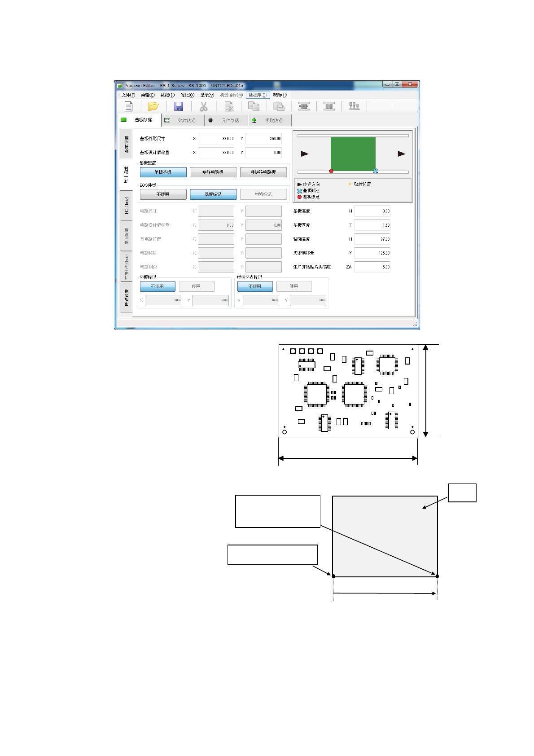This screenshot has width=534, height=756.
Task: Set 球状坏点标记 to 使用
Action: pos(294,286)
